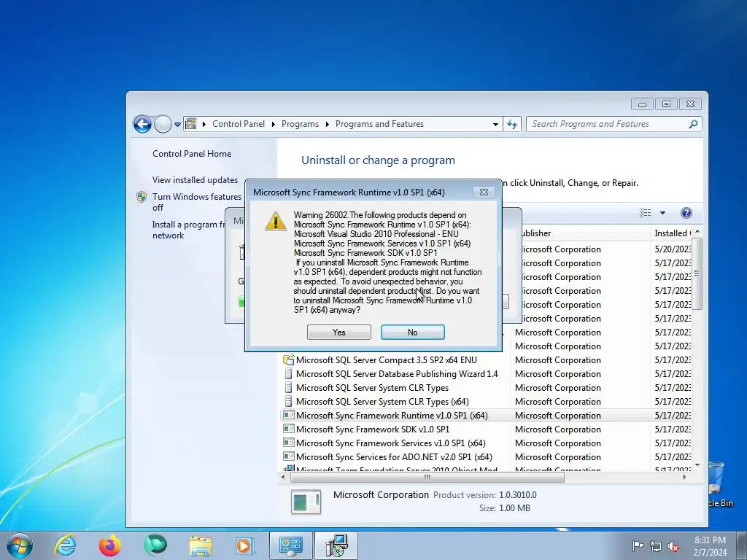Launch Internet Explorer from taskbar
The height and width of the screenshot is (560, 747).
65,545
